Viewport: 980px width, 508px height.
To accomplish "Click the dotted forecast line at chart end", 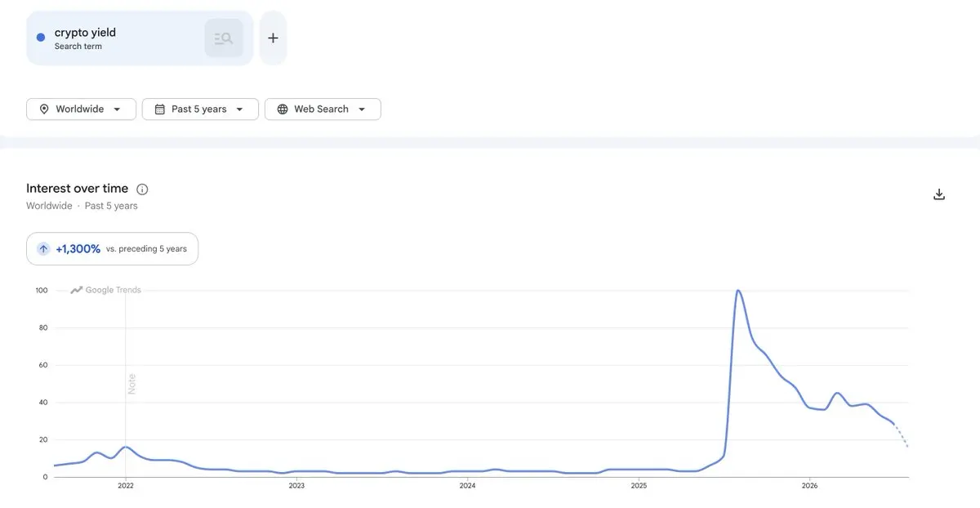I will coord(902,434).
